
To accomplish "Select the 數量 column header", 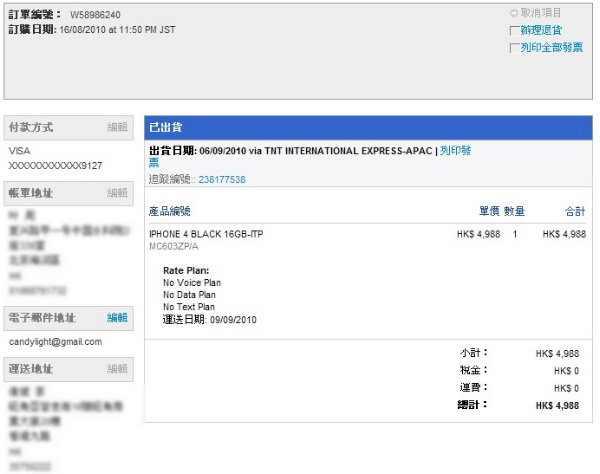I will pos(514,211).
